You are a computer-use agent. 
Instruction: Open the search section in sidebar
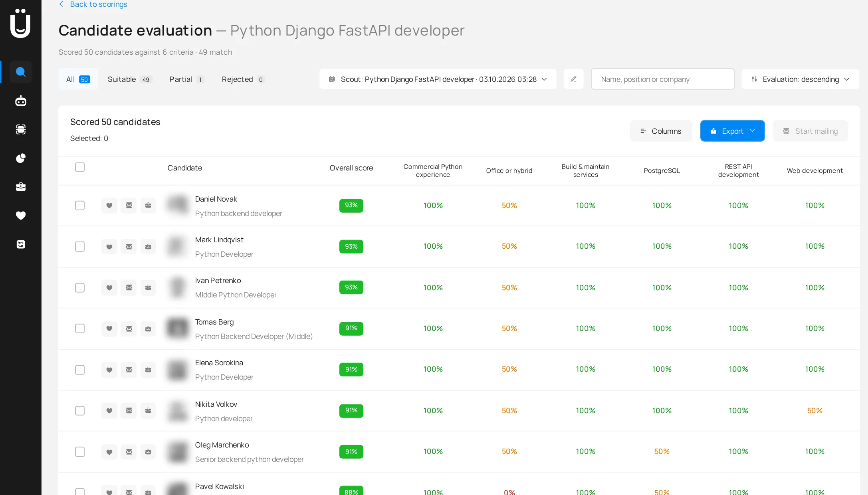point(21,72)
